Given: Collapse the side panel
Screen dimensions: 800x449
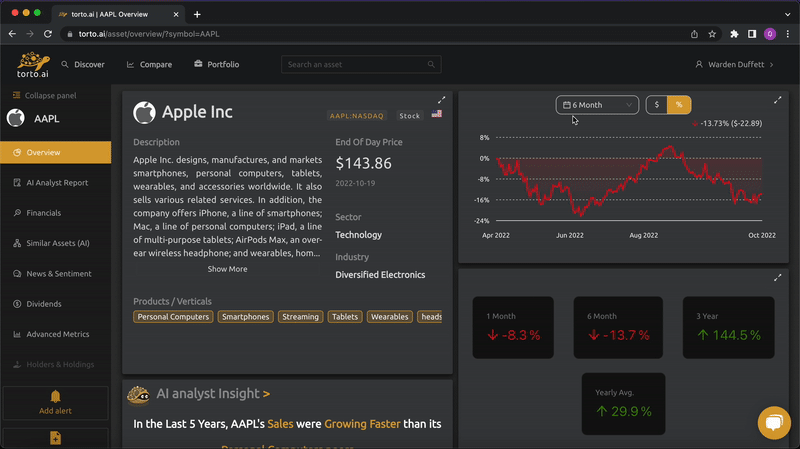Looking at the screenshot, I should click(44, 95).
